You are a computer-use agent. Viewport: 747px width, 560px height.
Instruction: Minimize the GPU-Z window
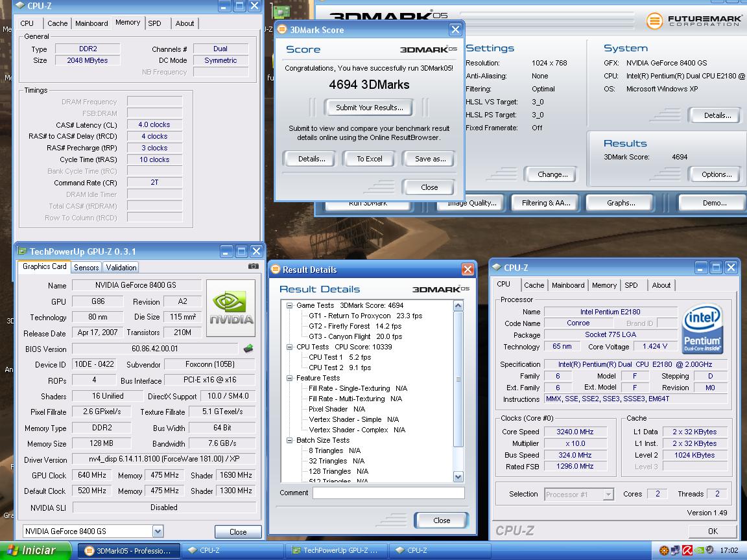(x=227, y=251)
